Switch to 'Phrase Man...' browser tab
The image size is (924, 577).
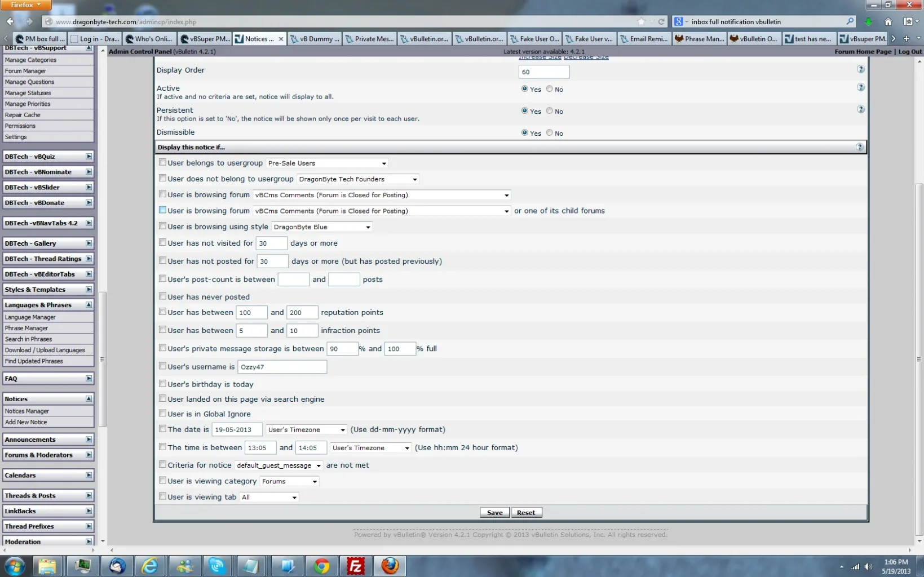699,39
